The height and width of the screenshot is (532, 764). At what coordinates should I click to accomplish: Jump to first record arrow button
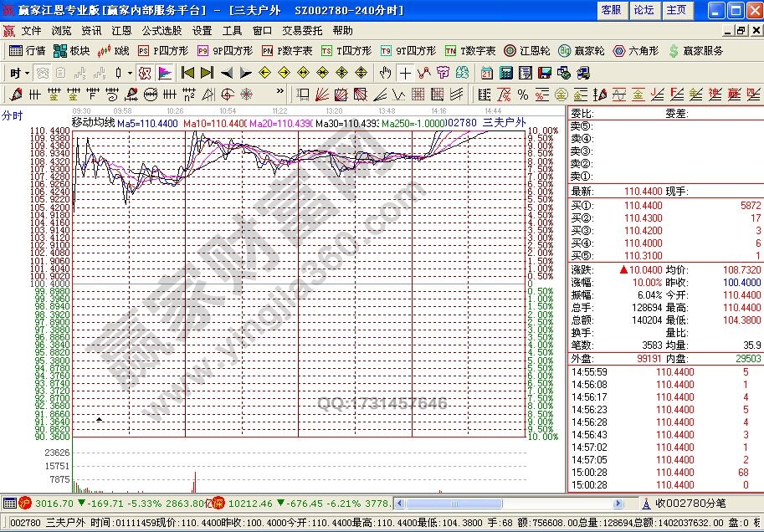[187, 73]
